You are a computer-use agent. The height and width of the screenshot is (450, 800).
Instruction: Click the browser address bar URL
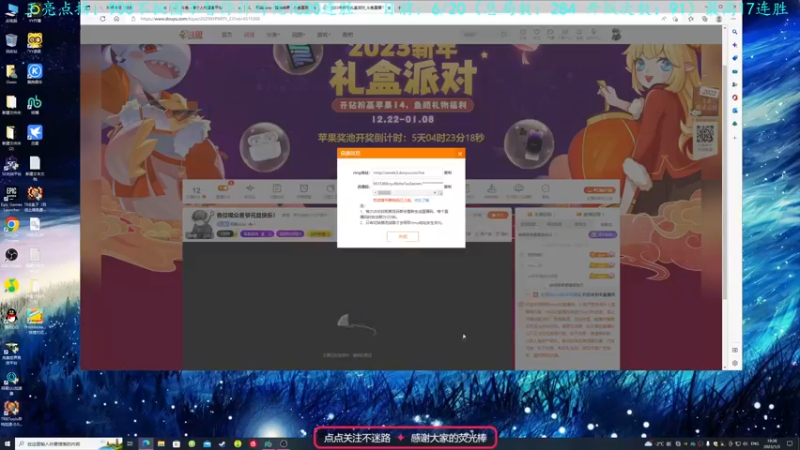click(x=200, y=19)
